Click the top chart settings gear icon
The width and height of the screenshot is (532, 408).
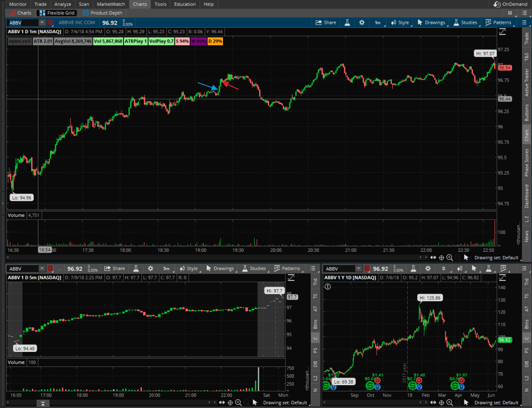pyautogui.click(x=362, y=23)
